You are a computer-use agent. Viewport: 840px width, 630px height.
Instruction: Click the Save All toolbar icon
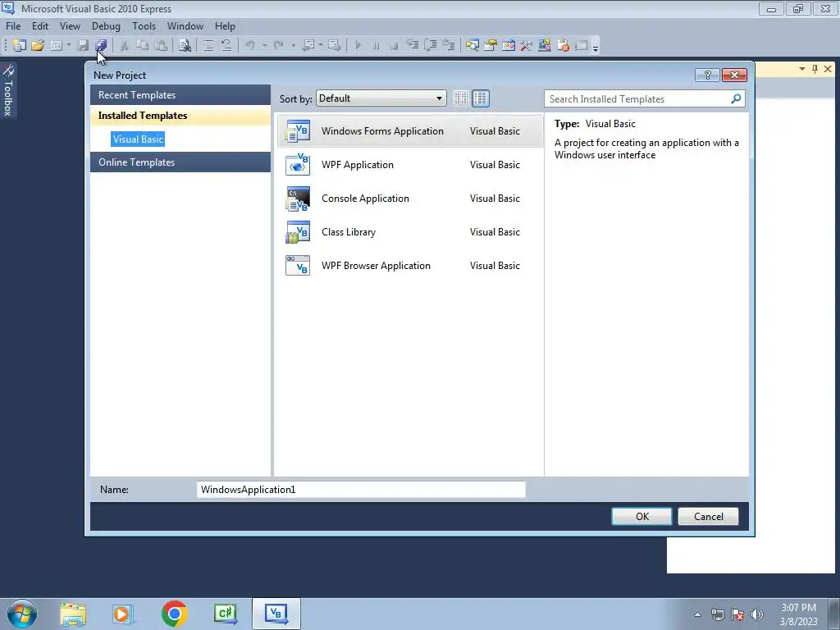point(101,46)
